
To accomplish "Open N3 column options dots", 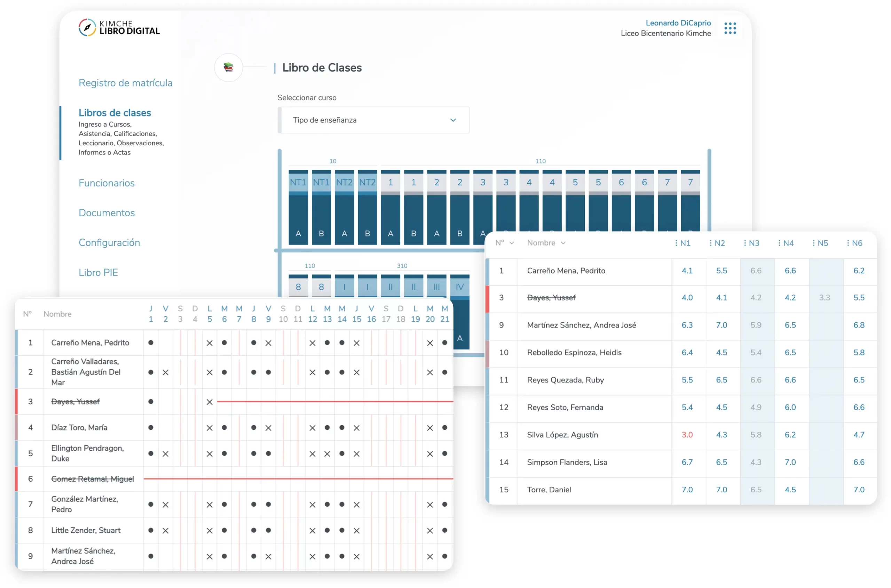I will (744, 243).
